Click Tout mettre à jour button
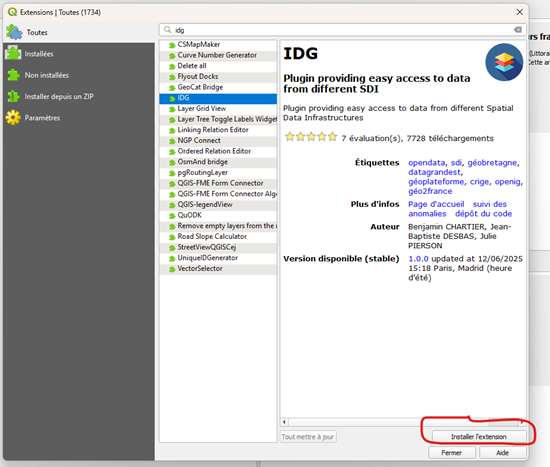 pos(308,437)
